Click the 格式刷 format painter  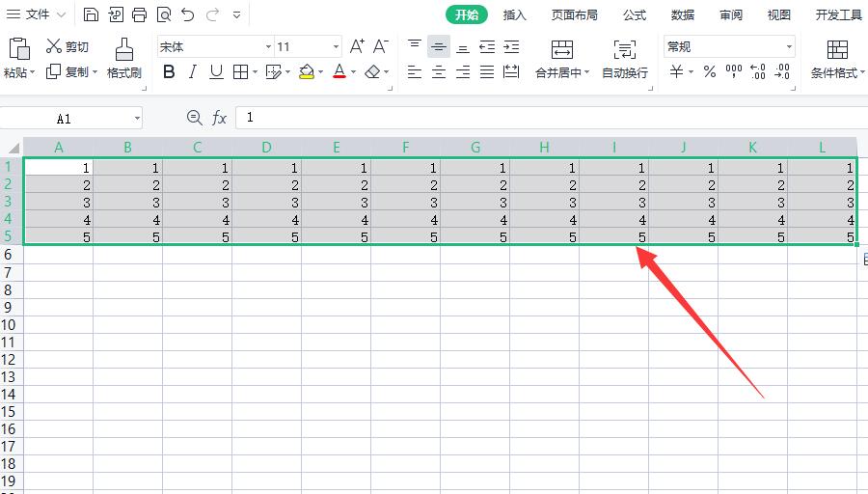pyautogui.click(x=124, y=58)
